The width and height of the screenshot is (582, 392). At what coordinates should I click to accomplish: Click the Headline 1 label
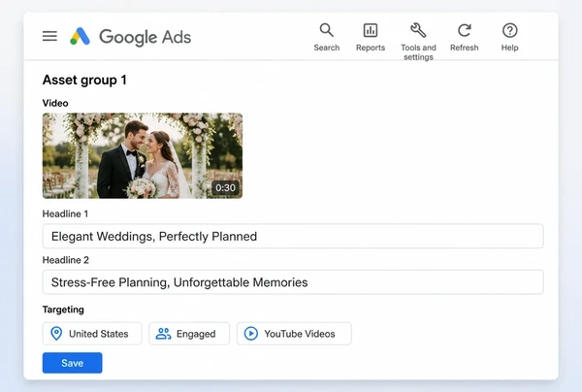pyautogui.click(x=65, y=213)
